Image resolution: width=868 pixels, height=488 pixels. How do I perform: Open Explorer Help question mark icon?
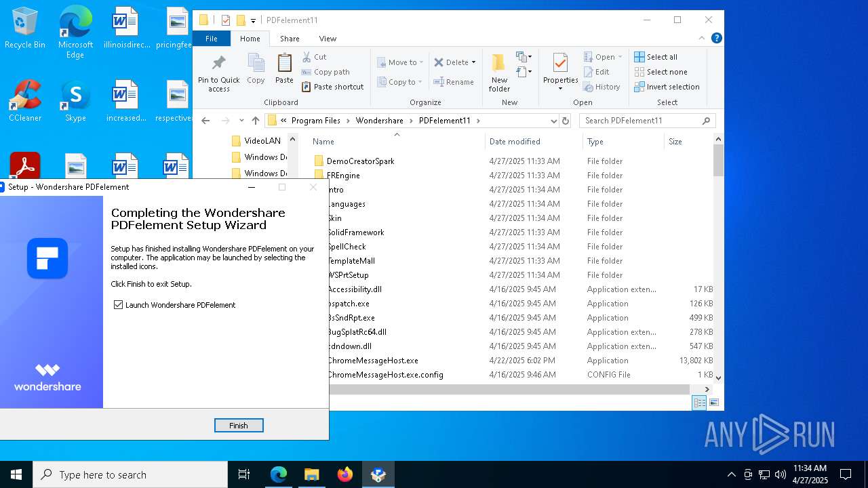click(716, 39)
